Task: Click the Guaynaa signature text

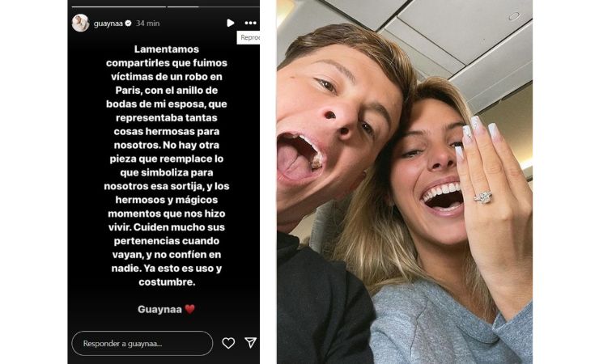Action: (x=159, y=309)
